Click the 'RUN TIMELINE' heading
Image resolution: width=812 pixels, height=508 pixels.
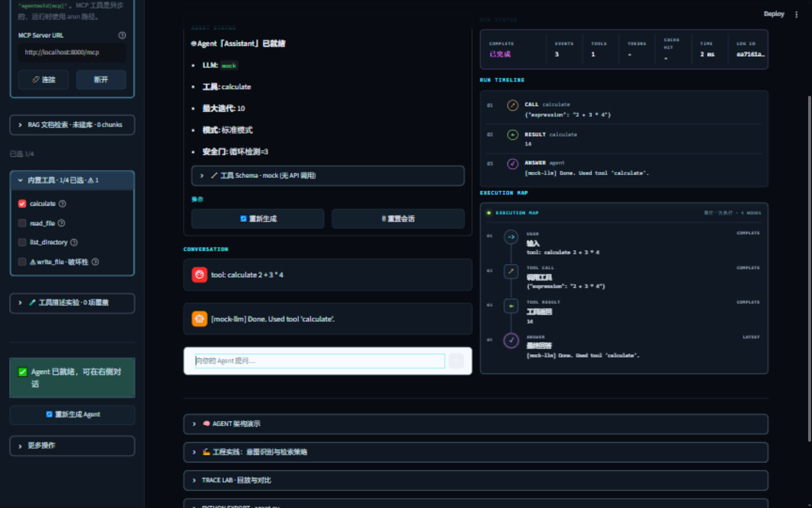pyautogui.click(x=502, y=80)
